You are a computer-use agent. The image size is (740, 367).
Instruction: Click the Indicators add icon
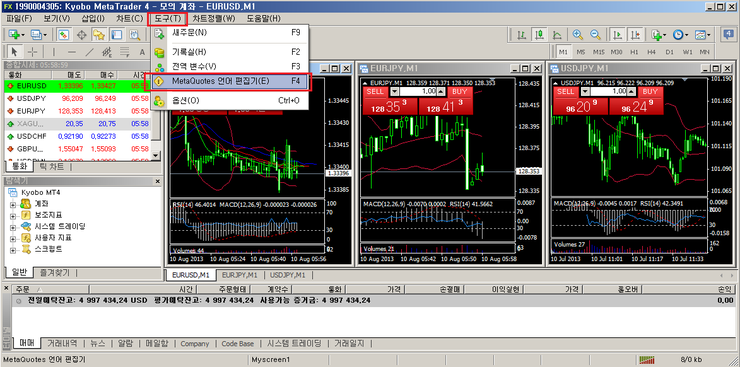click(655, 34)
